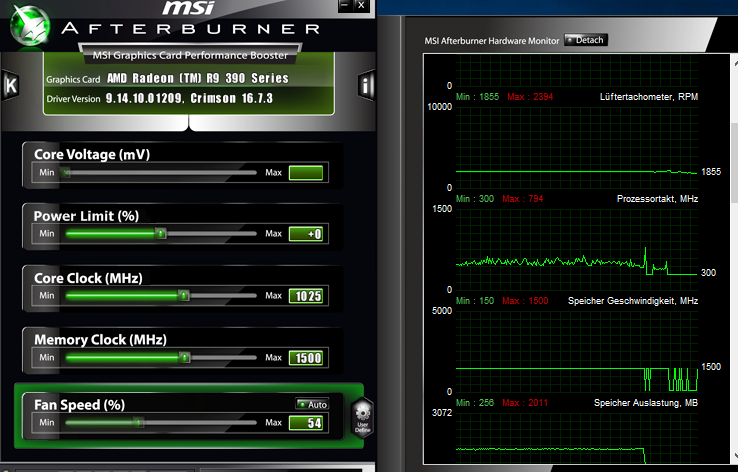Viewport: 738px width, 472px height.
Task: Select the Power Limit +0 value field
Action: [x=306, y=234]
